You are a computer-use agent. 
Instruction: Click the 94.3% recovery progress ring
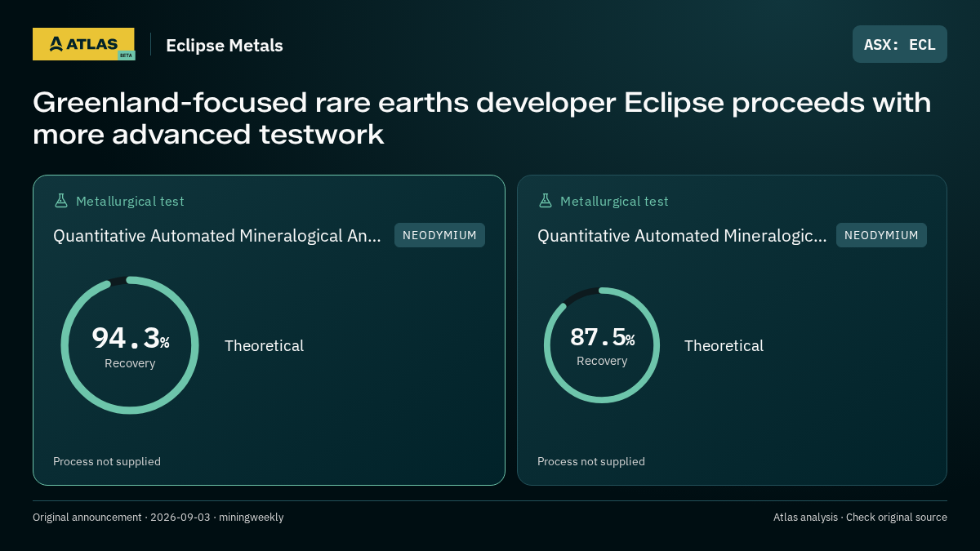point(130,345)
